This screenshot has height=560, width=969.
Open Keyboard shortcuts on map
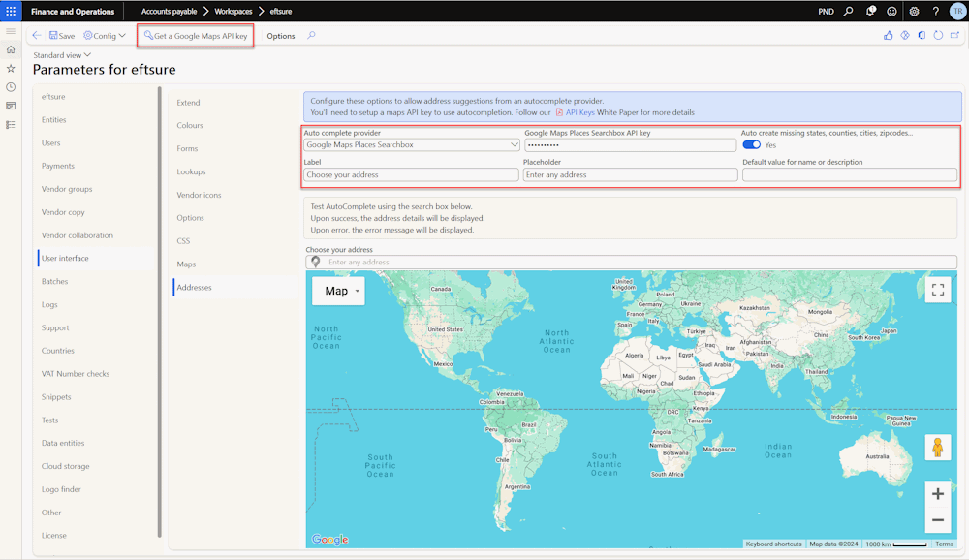pyautogui.click(x=773, y=544)
